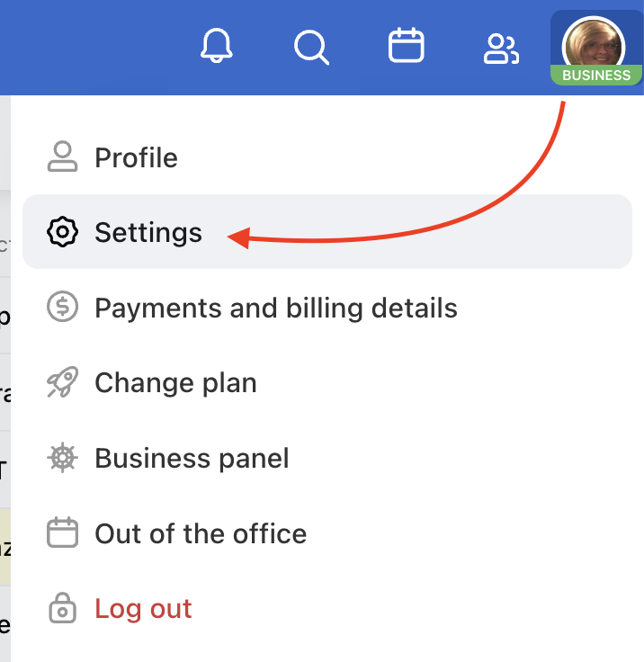
Task: Click the ship wheel Business panel icon
Action: (62, 459)
